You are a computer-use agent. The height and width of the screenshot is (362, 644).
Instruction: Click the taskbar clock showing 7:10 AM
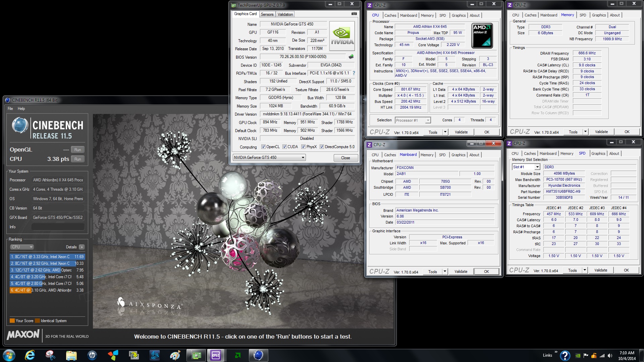pos(627,356)
